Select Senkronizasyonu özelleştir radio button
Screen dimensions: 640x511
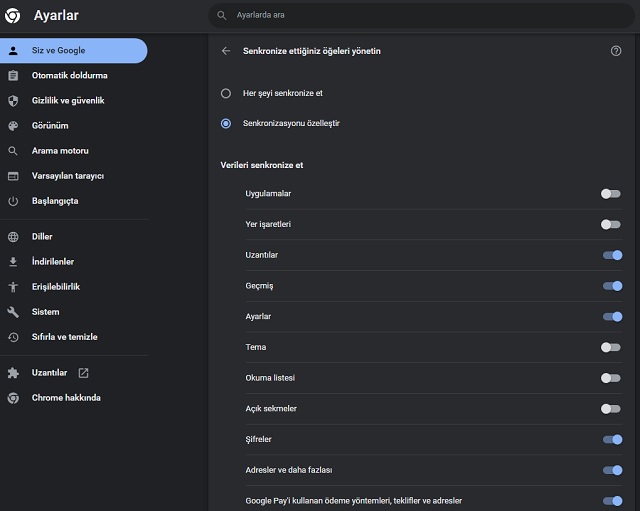(x=226, y=123)
